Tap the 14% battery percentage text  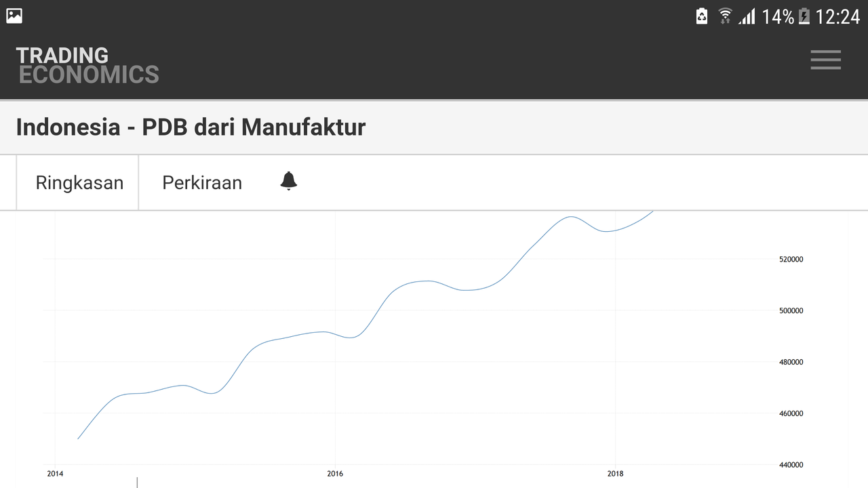click(x=778, y=17)
